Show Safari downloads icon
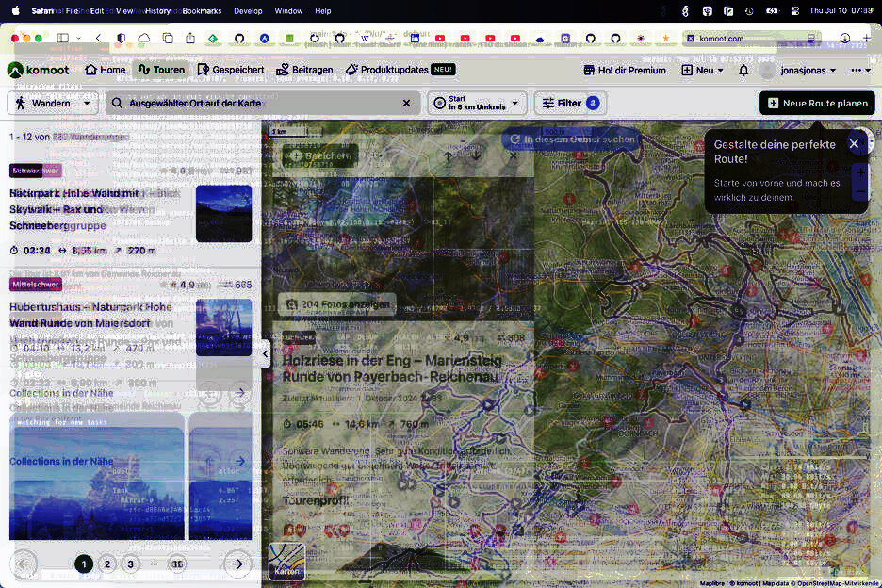Image resolution: width=882 pixels, height=588 pixels. click(845, 39)
